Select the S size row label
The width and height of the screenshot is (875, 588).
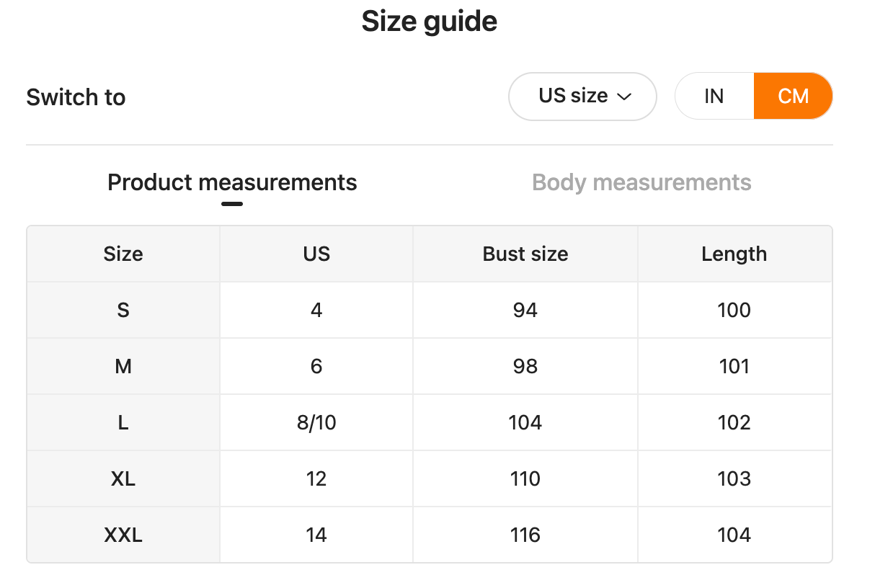(123, 310)
